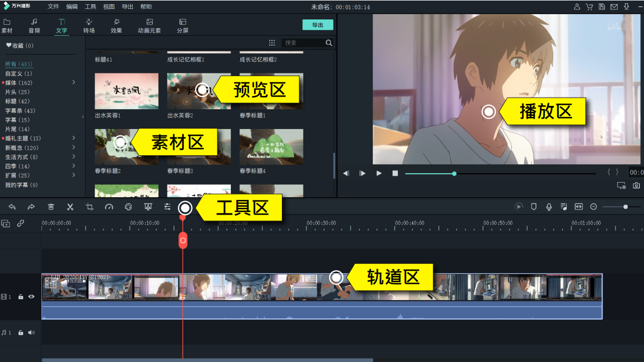Click the green 导出 export button
The image size is (644, 362).
point(318,25)
